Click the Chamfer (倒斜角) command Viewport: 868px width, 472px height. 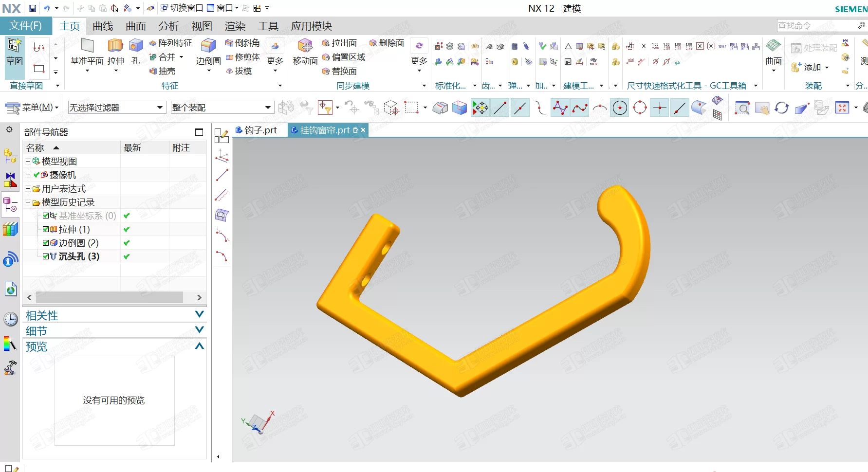pos(242,43)
